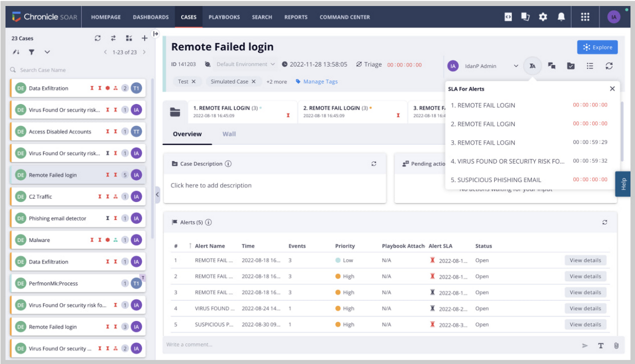Open notifications bell
Screen dimensions: 635x364
coord(561,17)
